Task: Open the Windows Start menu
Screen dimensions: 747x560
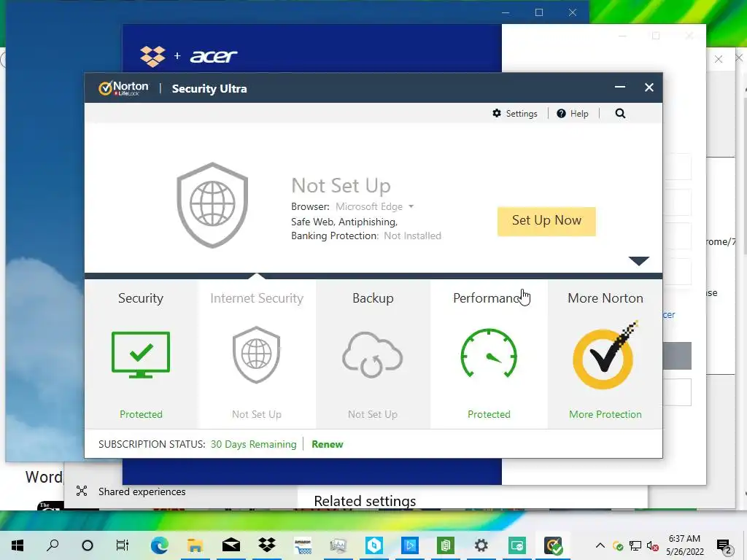Action: [x=18, y=545]
